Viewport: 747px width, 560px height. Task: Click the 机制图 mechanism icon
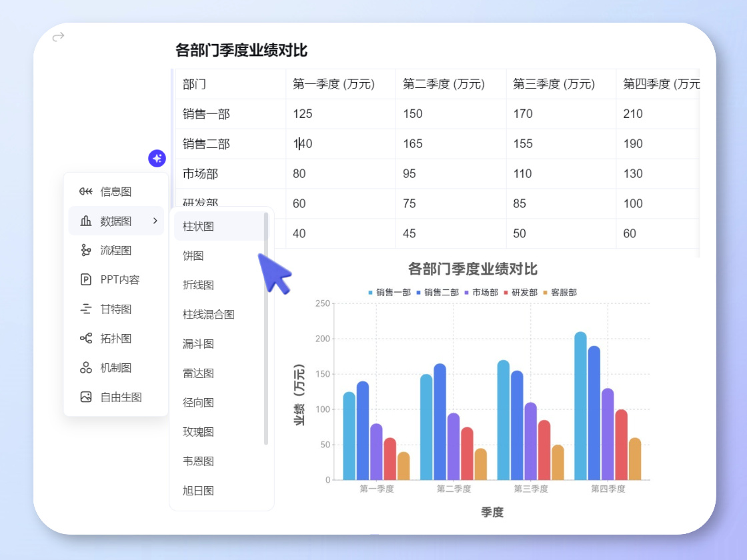point(85,368)
